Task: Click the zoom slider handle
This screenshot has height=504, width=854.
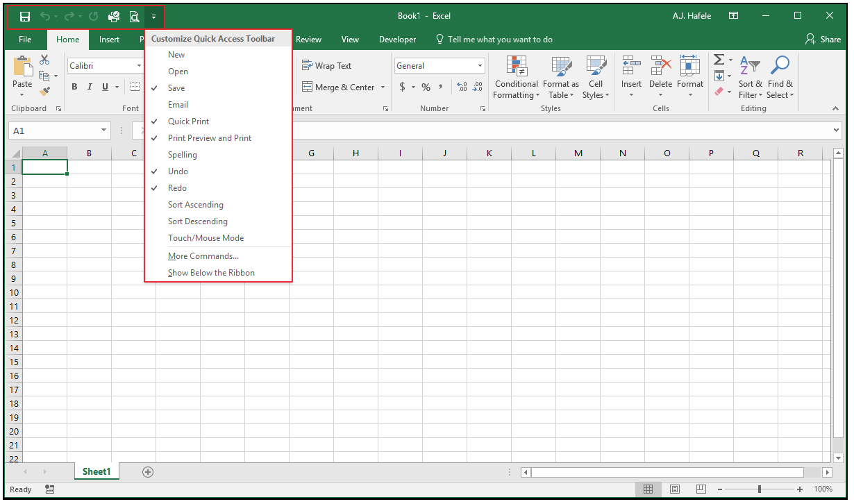Action: click(x=760, y=489)
